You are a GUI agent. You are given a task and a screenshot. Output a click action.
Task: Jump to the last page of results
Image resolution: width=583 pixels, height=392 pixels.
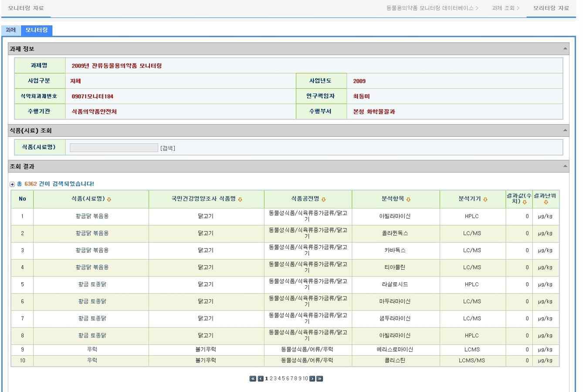pyautogui.click(x=320, y=378)
